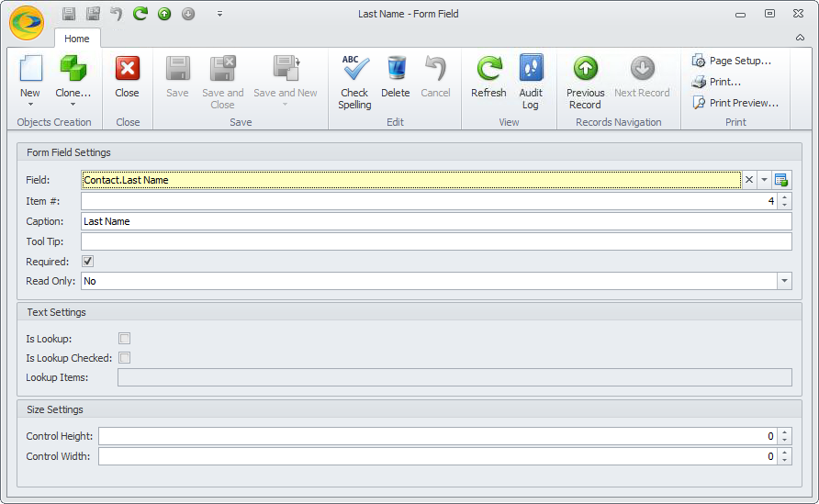This screenshot has width=819, height=504.
Task: Click the Cancel undo arrow icon
Action: pyautogui.click(x=435, y=69)
